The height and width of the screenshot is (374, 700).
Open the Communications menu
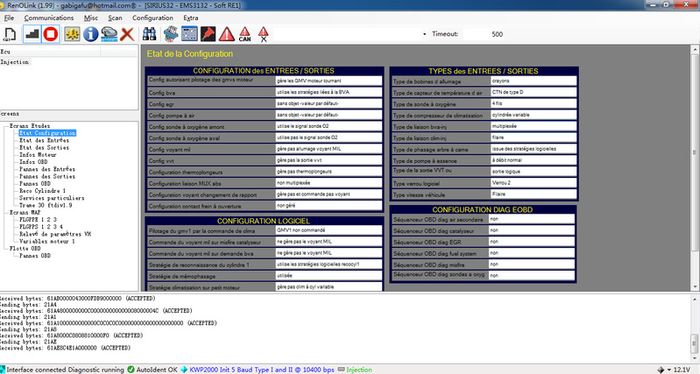[49, 18]
